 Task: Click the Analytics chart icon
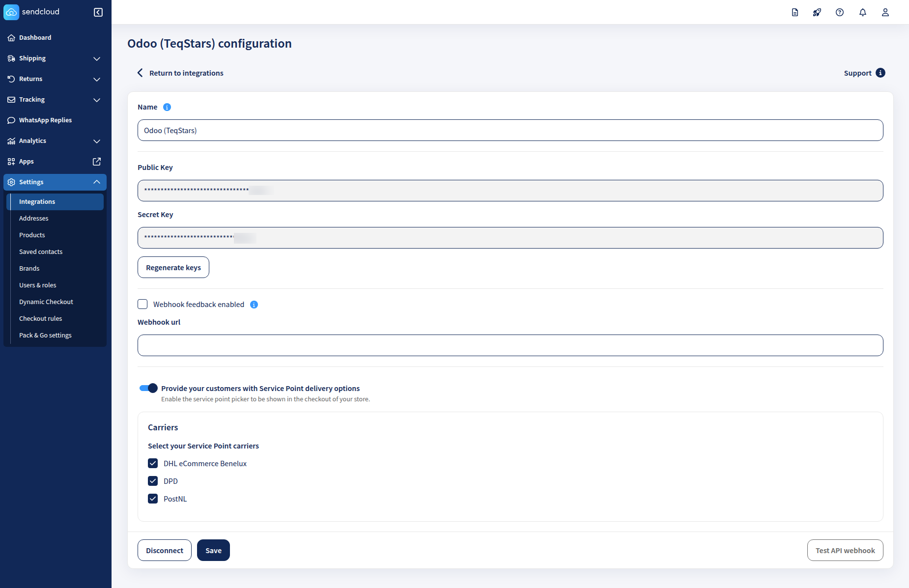(x=11, y=141)
